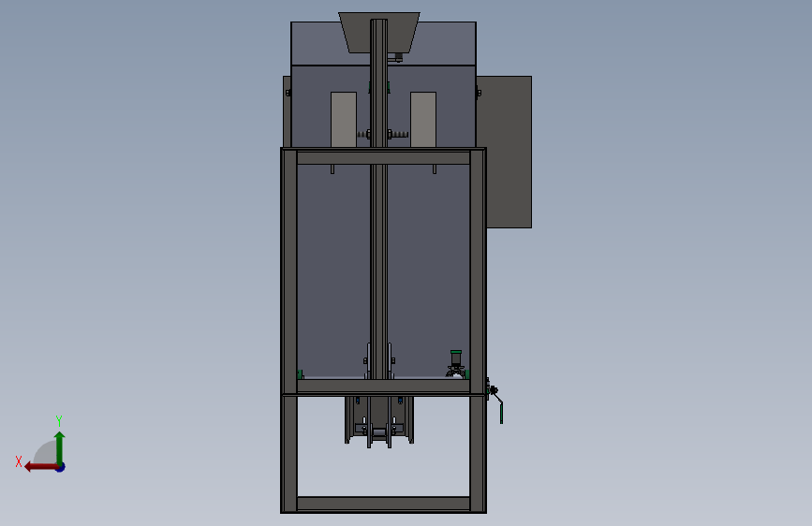The image size is (812, 526).
Task: Select the bottom horizontal beam of the frame
Action: (x=384, y=504)
